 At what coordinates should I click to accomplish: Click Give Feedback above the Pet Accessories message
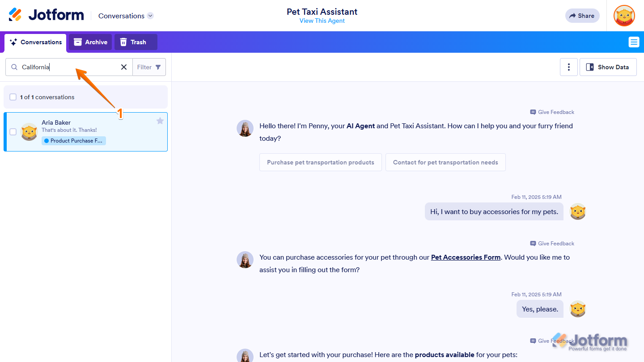552,244
